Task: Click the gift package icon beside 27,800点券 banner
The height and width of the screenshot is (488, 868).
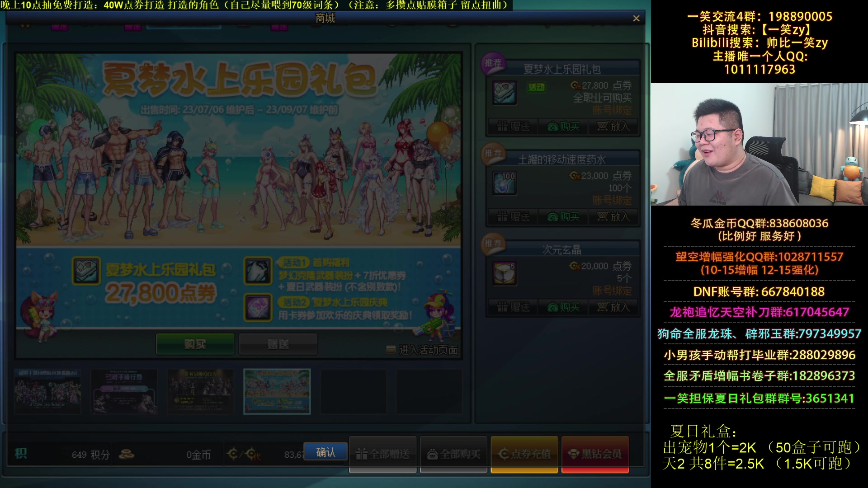Action: [x=86, y=271]
